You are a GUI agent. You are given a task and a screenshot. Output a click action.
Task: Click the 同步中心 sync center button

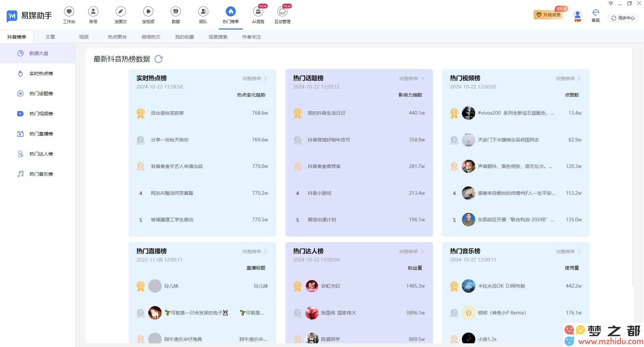coord(623,18)
